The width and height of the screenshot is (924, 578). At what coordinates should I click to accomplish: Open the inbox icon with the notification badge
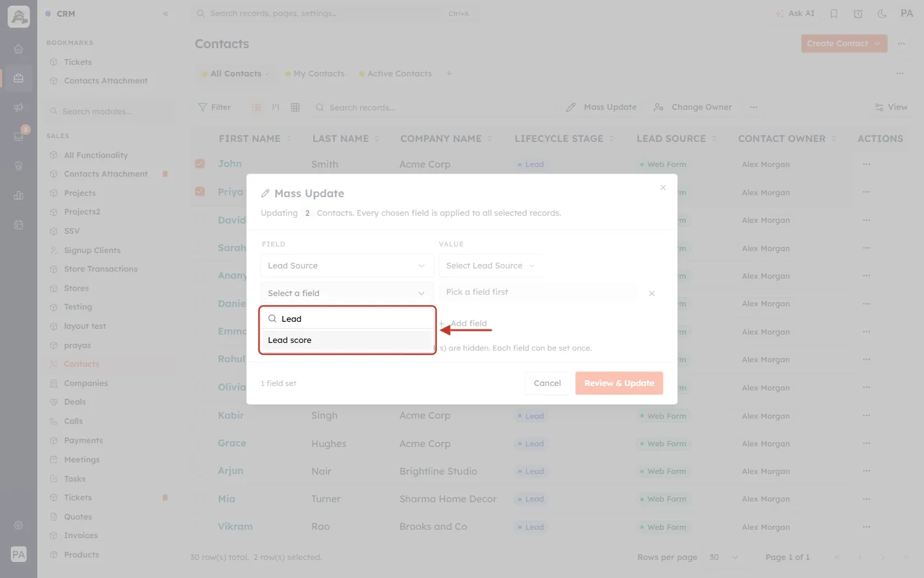point(19,136)
